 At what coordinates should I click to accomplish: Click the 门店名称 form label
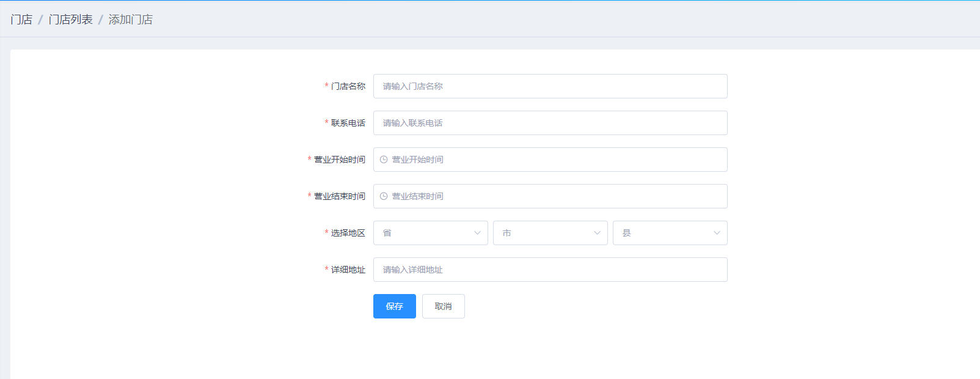348,86
